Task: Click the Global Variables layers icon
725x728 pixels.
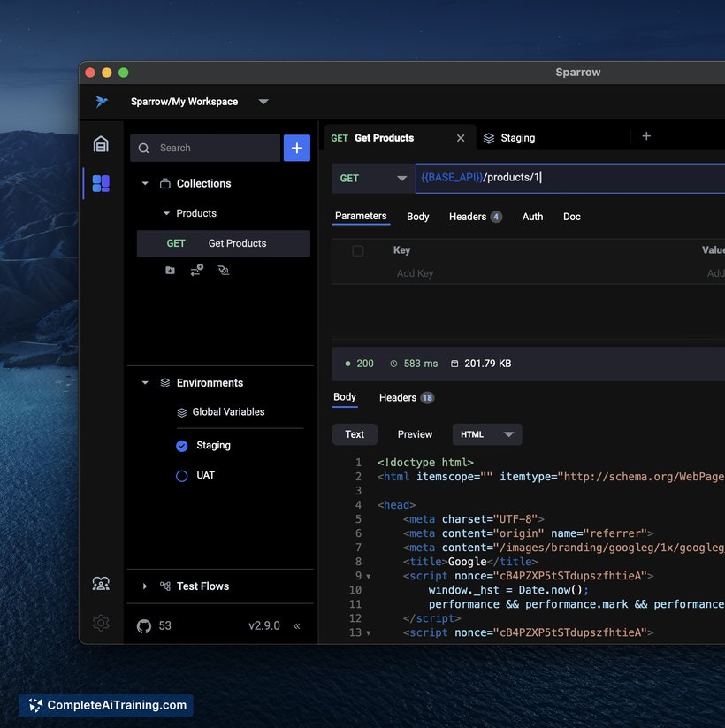Action: pyautogui.click(x=182, y=412)
